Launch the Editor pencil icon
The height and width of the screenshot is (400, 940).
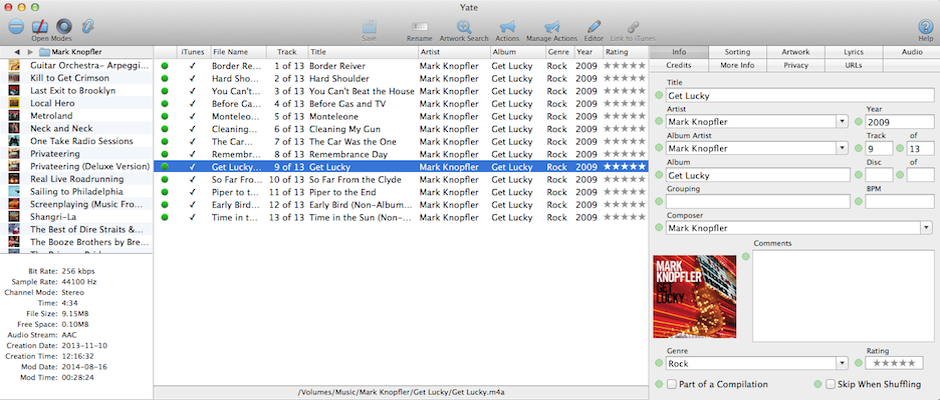[593, 27]
